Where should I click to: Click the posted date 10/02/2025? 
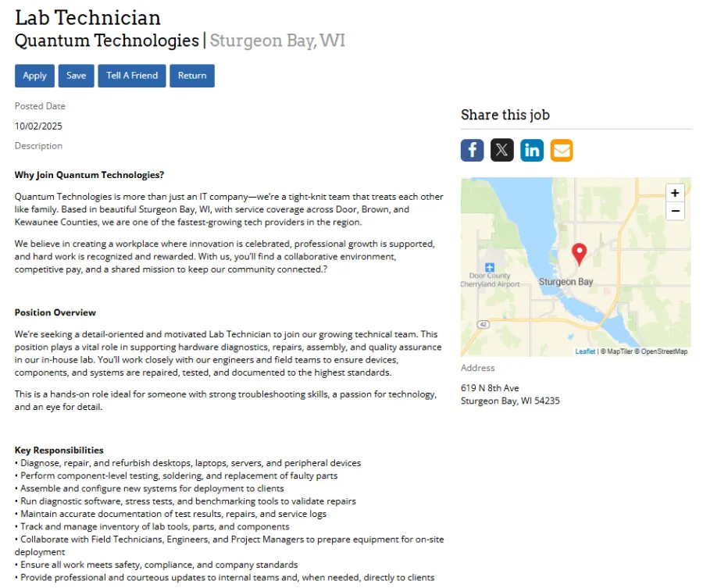click(38, 126)
